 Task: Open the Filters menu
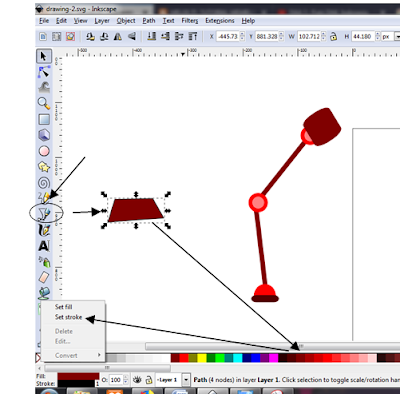pyautogui.click(x=190, y=21)
